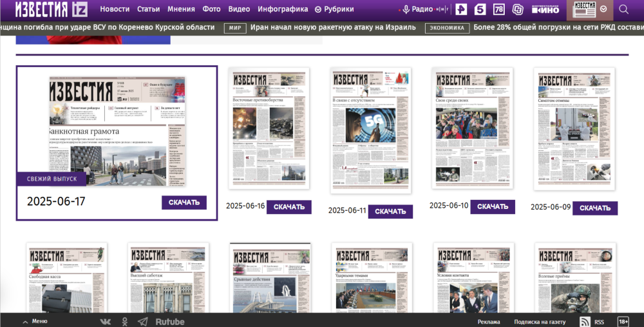644x327 pixels.
Task: Download the 2025-06-17 issue
Action: point(184,203)
